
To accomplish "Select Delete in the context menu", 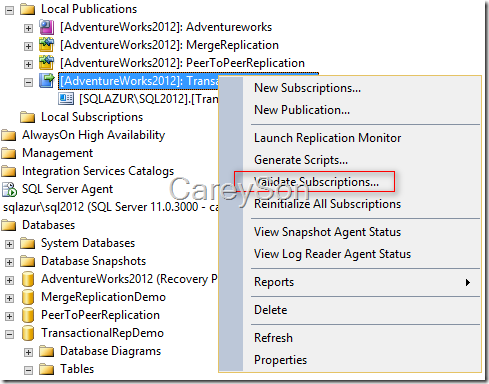I will pos(362,310).
